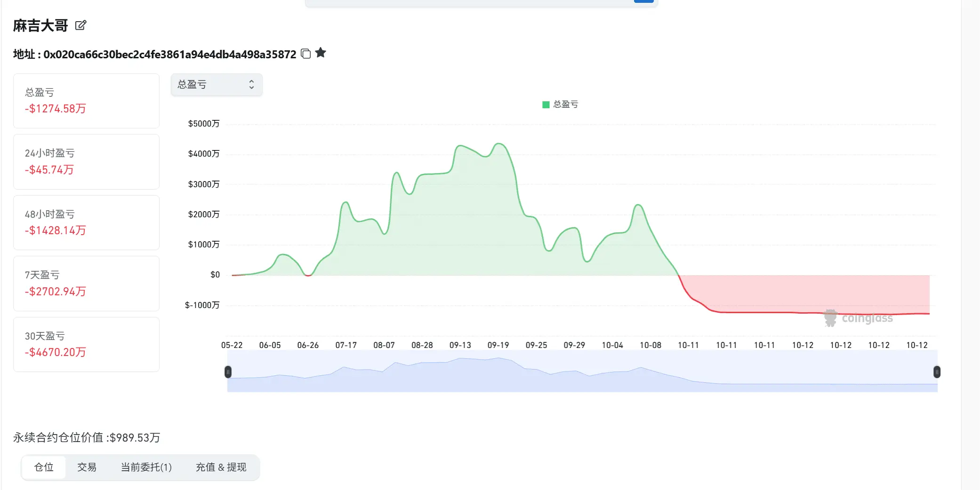Click the mini overview chart area
Screen dimensions: 980x490
coord(582,371)
